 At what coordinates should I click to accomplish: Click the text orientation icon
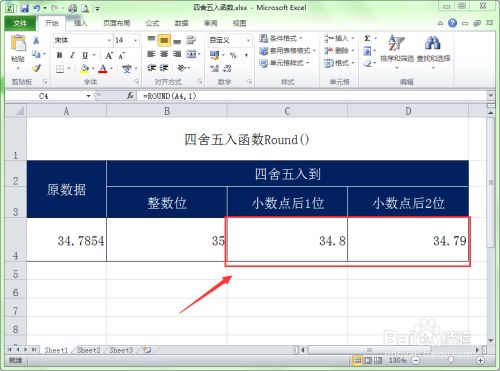click(x=181, y=68)
